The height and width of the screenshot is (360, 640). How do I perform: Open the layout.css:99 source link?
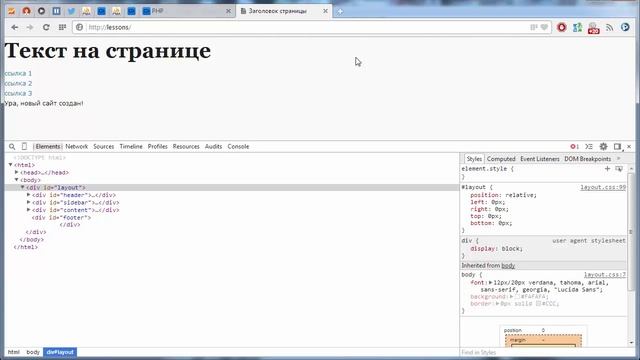pos(603,187)
